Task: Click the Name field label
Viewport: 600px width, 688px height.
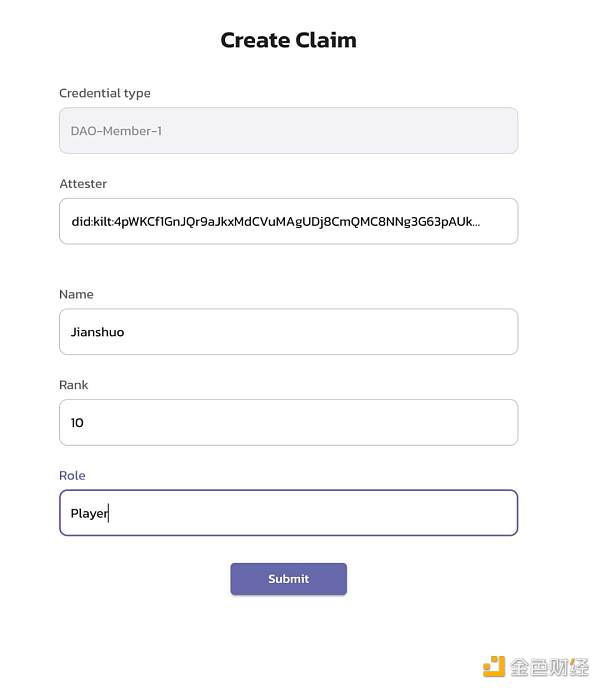Action: [x=76, y=294]
